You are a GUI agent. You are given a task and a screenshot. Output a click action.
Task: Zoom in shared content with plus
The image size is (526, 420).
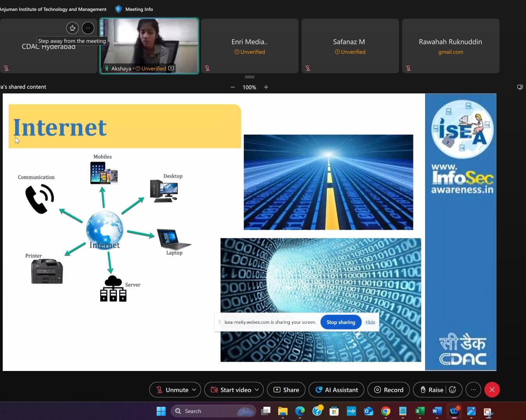266,87
